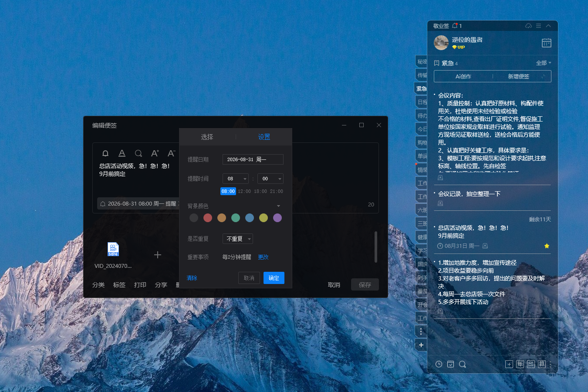Click three-dot more button under category tabs

(x=421, y=331)
